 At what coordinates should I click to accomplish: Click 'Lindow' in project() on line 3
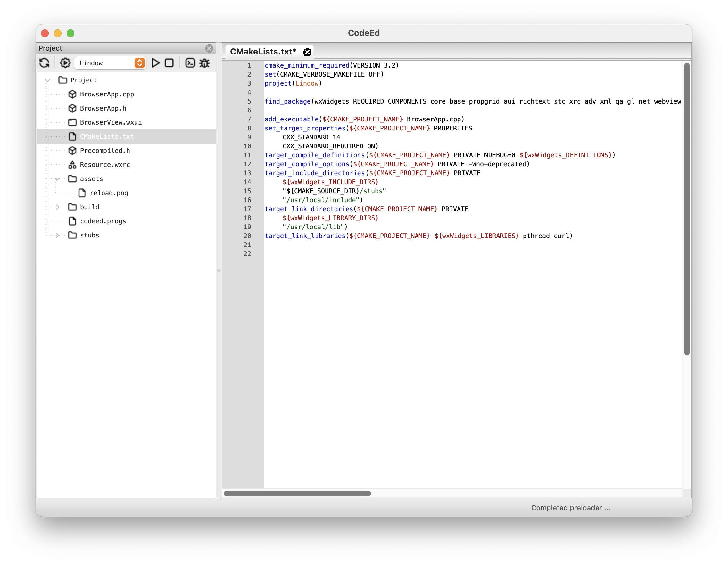coord(307,84)
